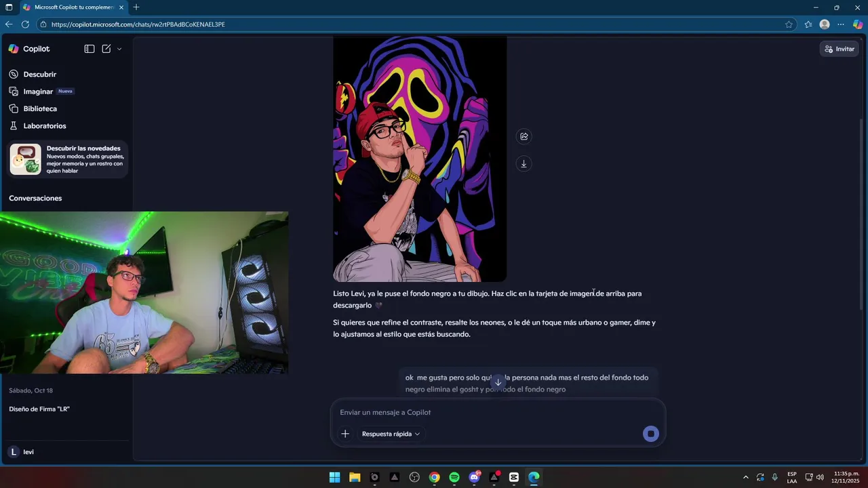The height and width of the screenshot is (488, 868).
Task: Open CapCut from the taskbar
Action: (514, 477)
